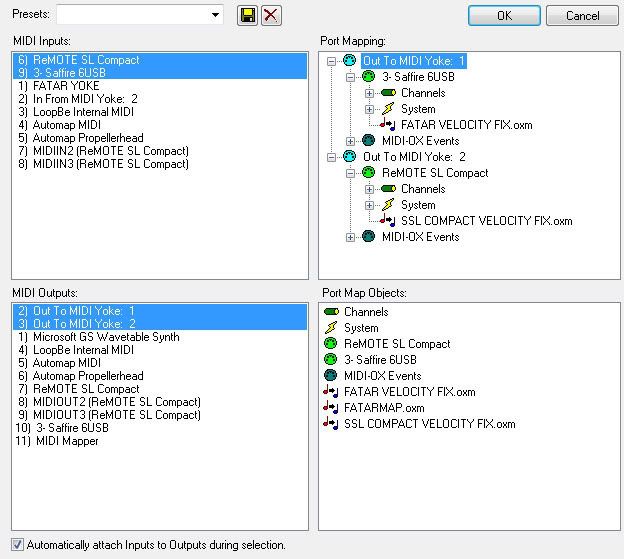Click lightning System icon under ReMOTE SL Compact
This screenshot has width=624, height=559.
click(x=388, y=205)
